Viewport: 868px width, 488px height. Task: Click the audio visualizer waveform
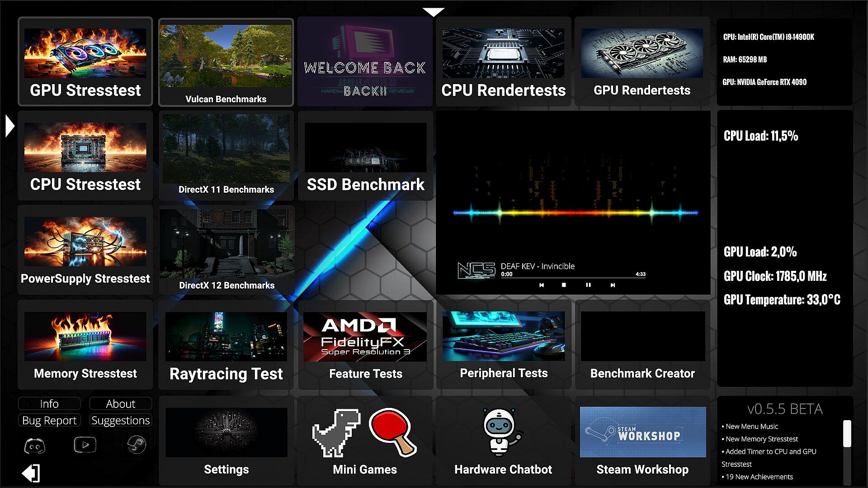576,213
